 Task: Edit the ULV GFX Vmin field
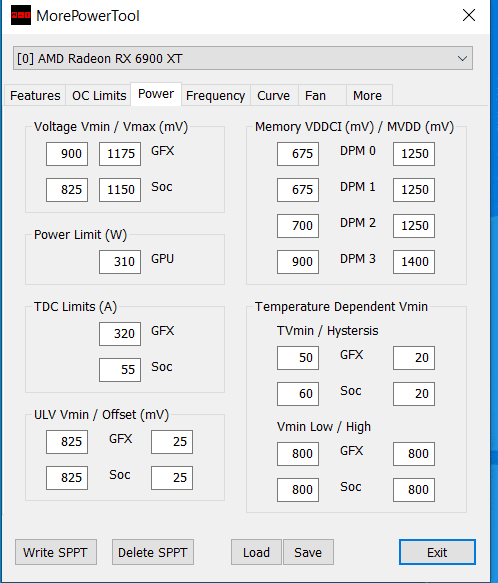[x=67, y=442]
